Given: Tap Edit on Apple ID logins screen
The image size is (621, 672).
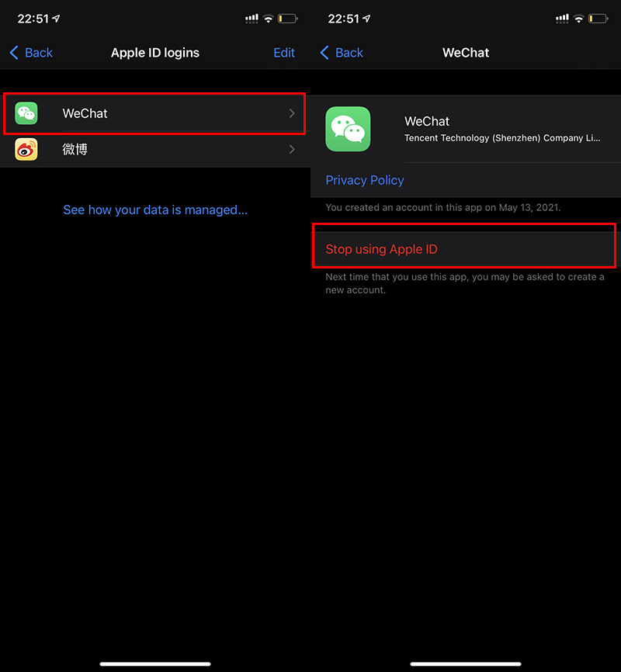Looking at the screenshot, I should coord(284,53).
